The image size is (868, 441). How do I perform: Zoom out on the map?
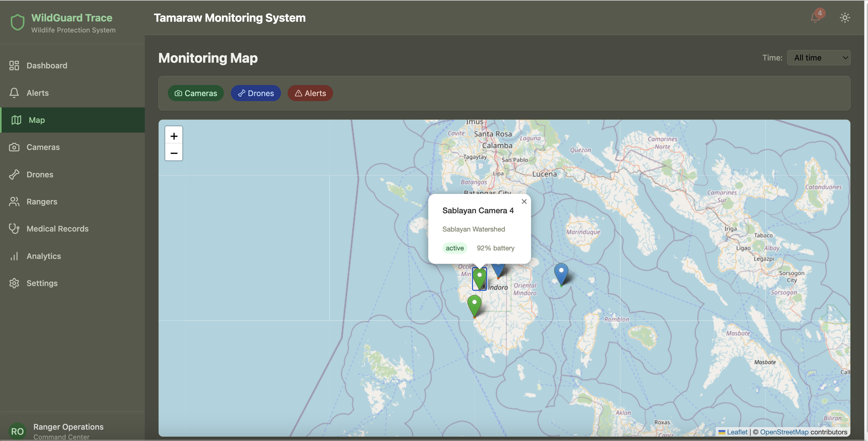174,153
